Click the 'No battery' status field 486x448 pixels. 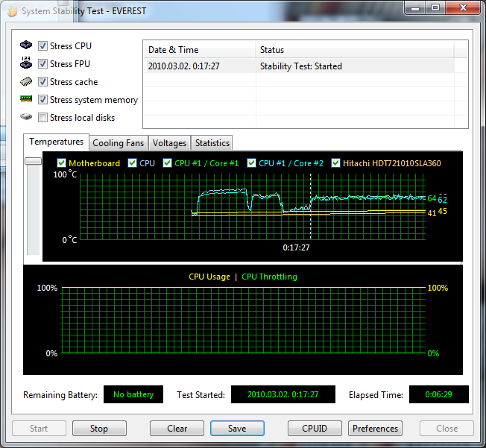(133, 394)
